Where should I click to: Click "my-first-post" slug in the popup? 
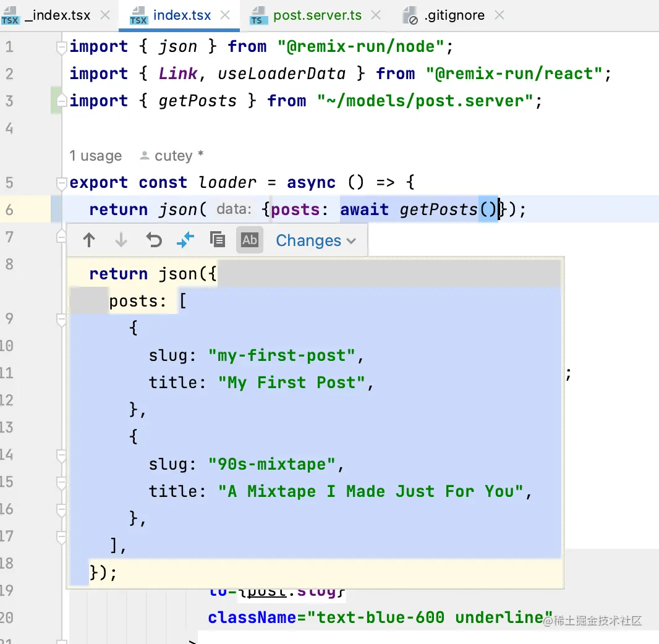pos(281,356)
